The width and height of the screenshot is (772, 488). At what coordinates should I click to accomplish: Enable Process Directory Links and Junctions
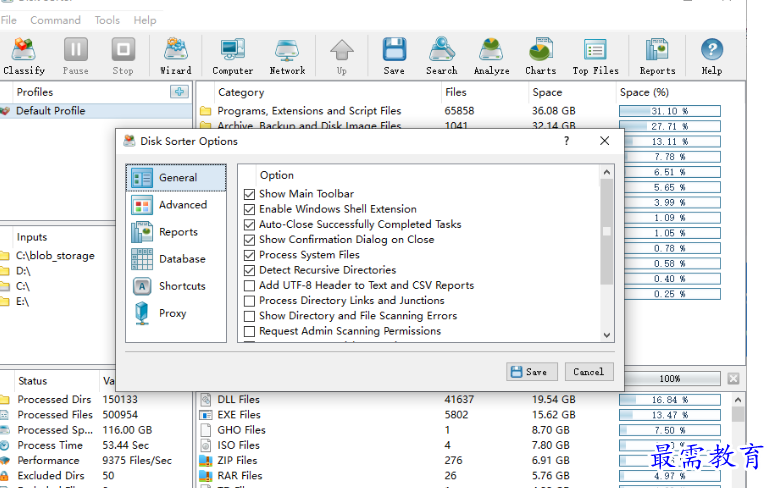(250, 301)
